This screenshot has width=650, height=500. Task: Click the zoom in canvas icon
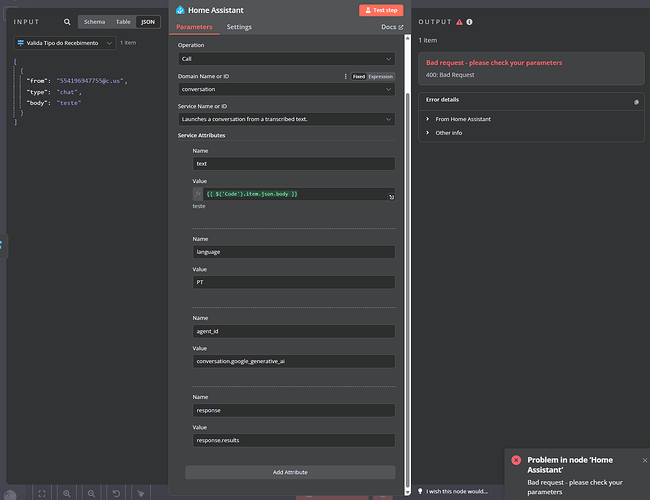coord(67,493)
